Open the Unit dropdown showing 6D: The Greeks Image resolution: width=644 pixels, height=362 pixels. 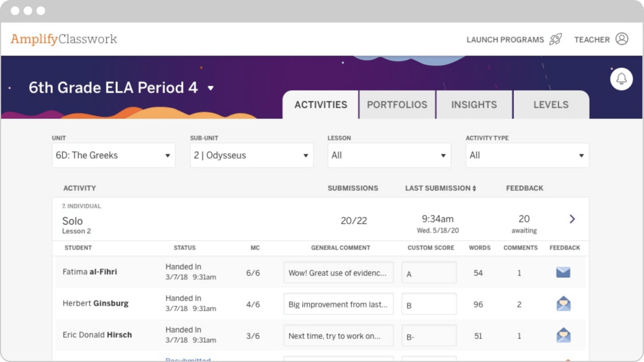[x=114, y=155]
